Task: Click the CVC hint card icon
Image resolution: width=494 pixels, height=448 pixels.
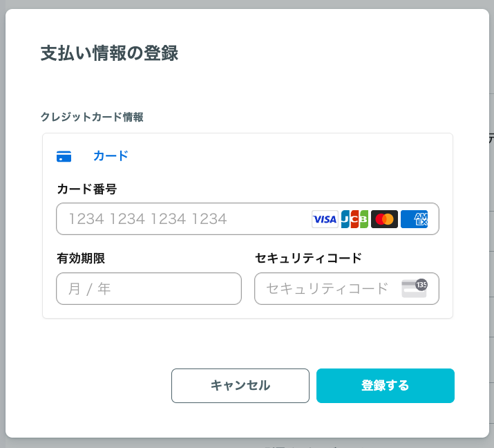Action: tap(415, 288)
